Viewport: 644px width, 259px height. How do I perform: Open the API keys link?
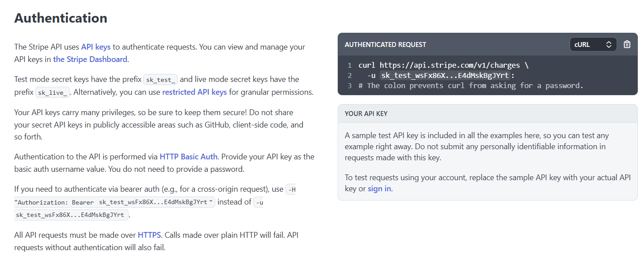pos(96,46)
